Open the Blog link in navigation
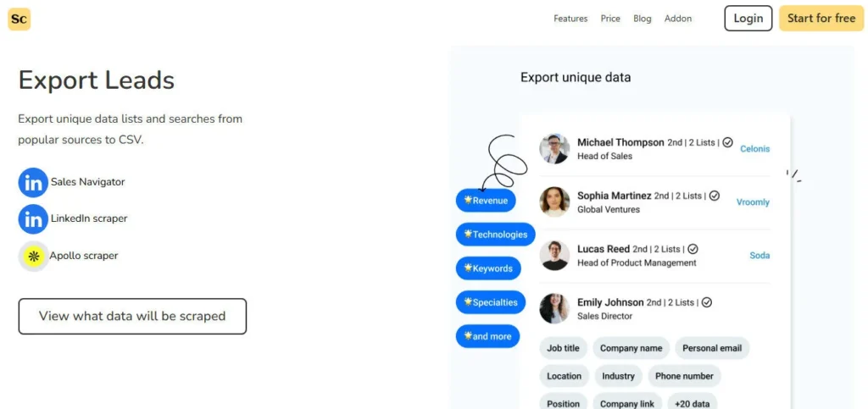868x409 pixels. pyautogui.click(x=643, y=19)
